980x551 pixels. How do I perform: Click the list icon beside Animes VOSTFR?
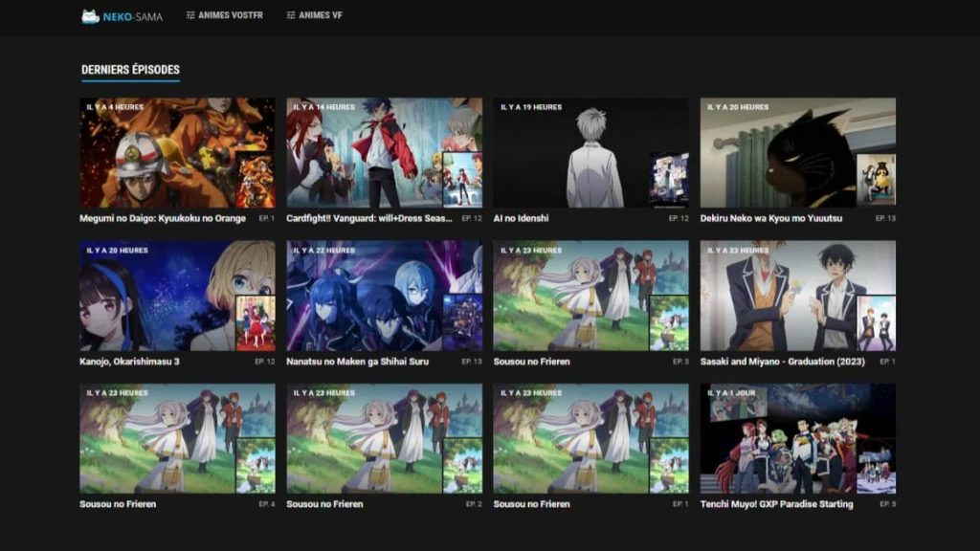tap(190, 15)
